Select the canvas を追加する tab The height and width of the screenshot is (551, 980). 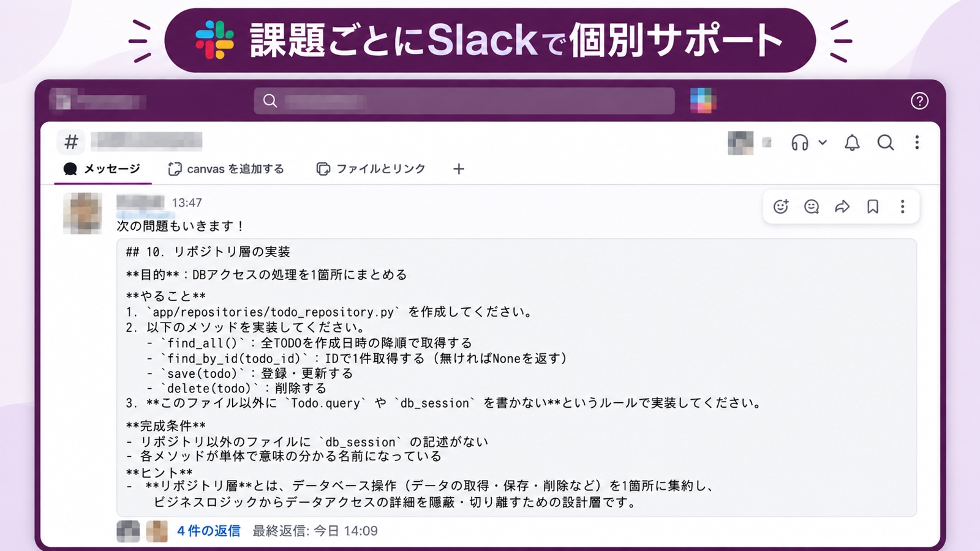(226, 169)
